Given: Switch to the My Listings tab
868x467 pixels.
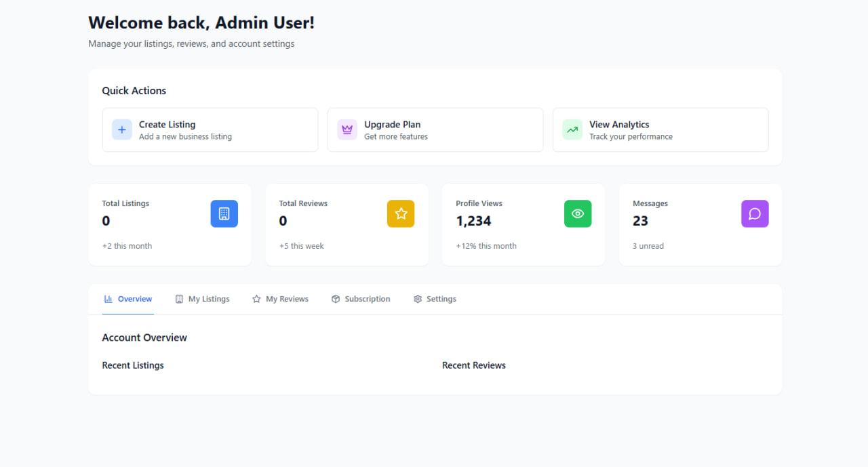Looking at the screenshot, I should 202,299.
